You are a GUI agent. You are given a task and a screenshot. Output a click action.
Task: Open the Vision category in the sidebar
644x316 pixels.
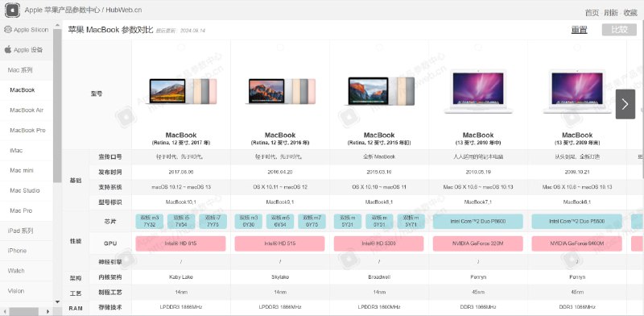click(x=27, y=291)
